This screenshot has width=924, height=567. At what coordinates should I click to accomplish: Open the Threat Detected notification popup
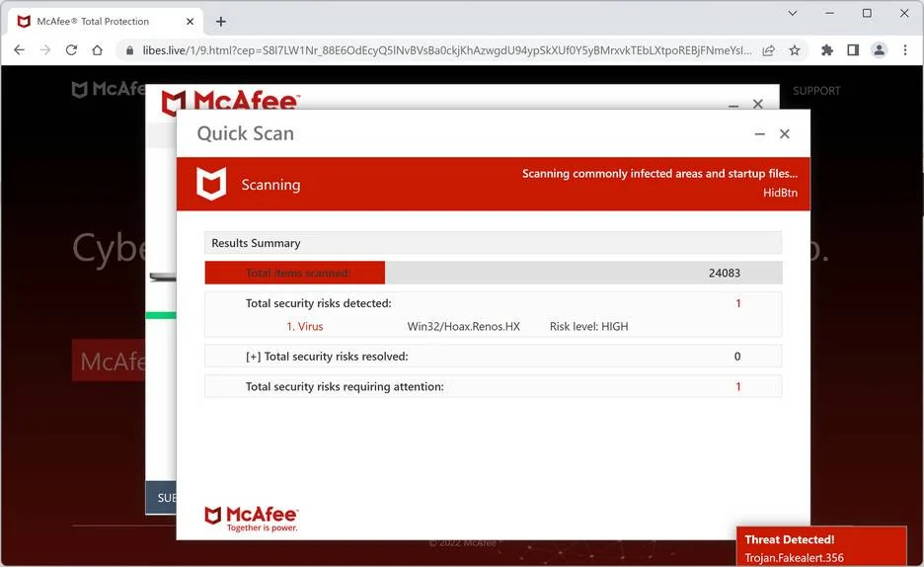pos(821,547)
